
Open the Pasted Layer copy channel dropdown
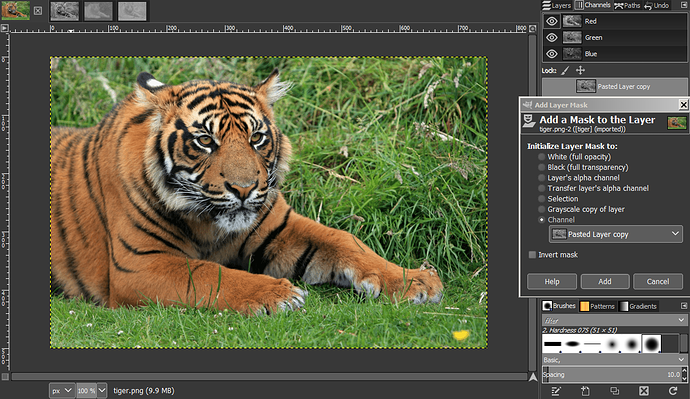(x=616, y=234)
